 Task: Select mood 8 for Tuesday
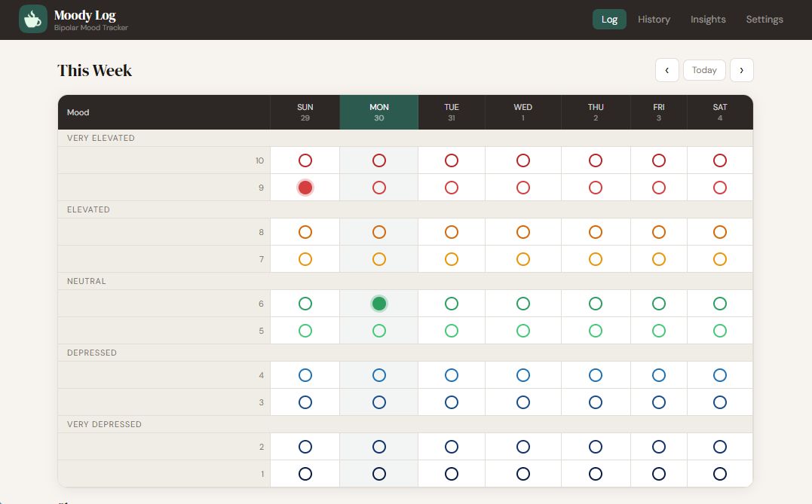(451, 232)
